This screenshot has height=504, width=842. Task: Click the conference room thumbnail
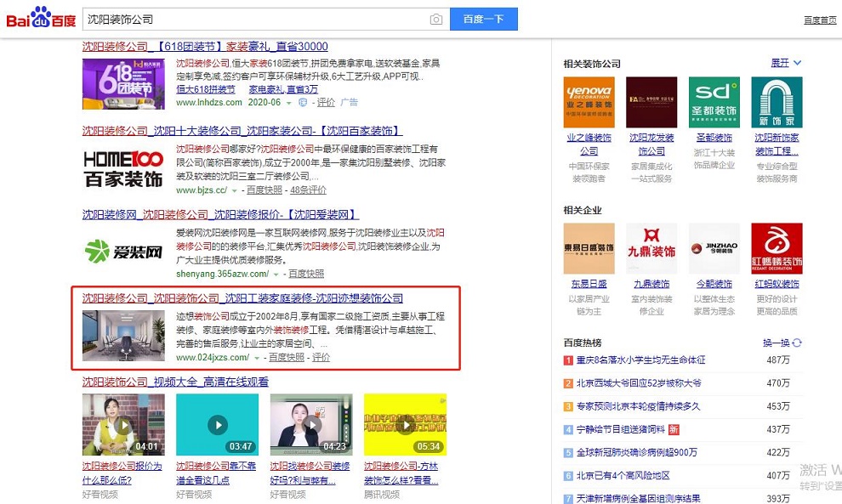(x=123, y=336)
